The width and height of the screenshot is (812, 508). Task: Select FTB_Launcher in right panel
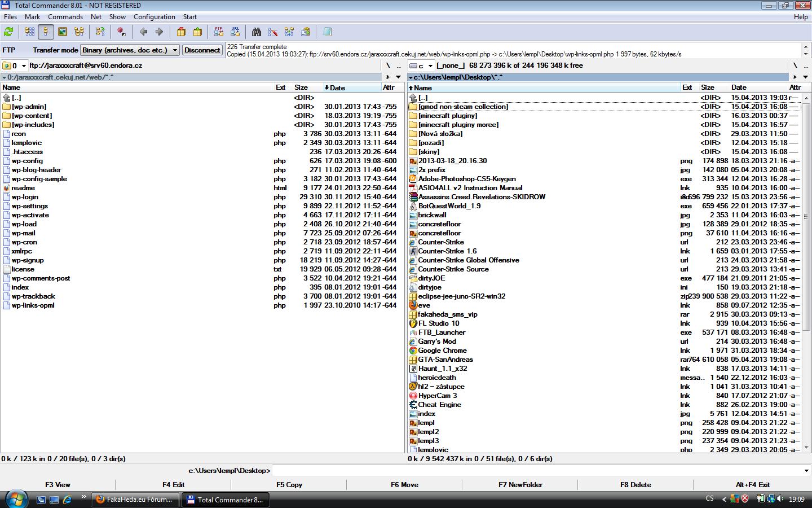604,332
